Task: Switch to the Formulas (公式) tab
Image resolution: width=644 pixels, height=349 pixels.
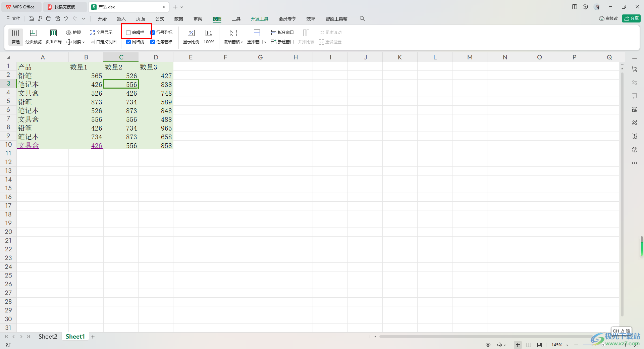Action: pyautogui.click(x=160, y=19)
